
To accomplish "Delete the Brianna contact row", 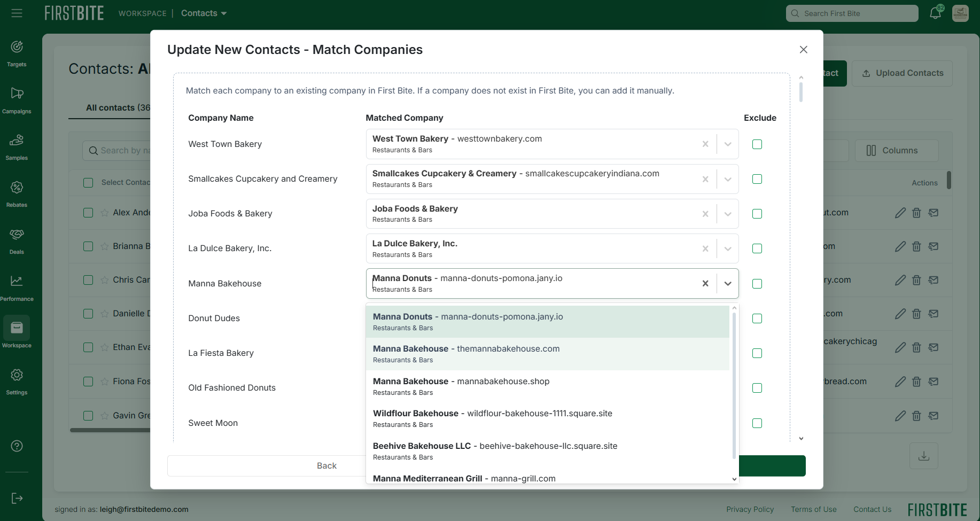I will (x=916, y=246).
